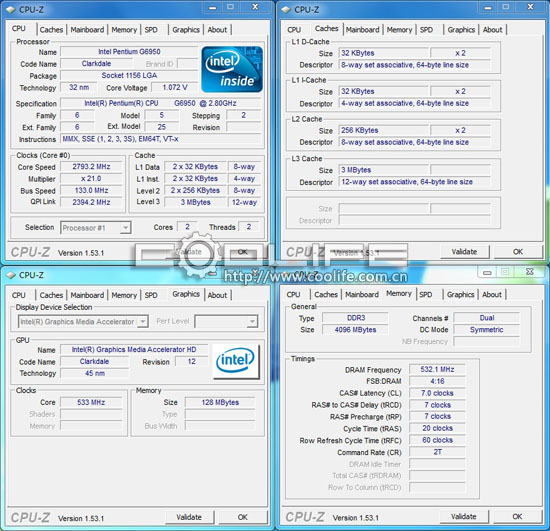Viewport: 550px width, 531px height.
Task: Click Validate in the Graphics-tab window
Action: coord(189,517)
